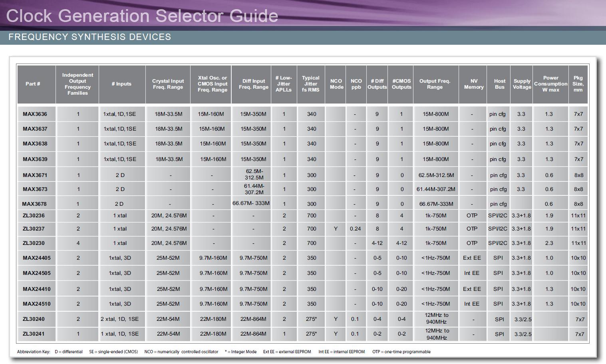This screenshot has width=606, height=364.
Task: Click 'Power Consumption W max' header
Action: (x=551, y=84)
